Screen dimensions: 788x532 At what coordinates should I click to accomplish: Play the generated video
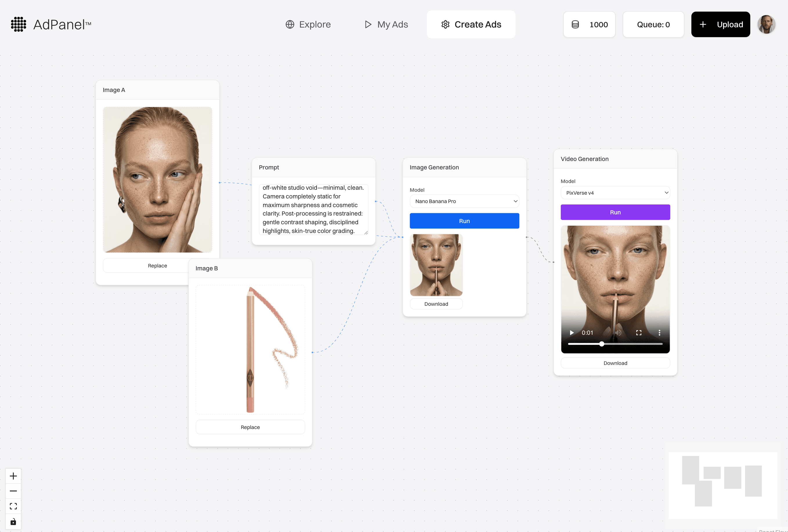click(x=572, y=333)
